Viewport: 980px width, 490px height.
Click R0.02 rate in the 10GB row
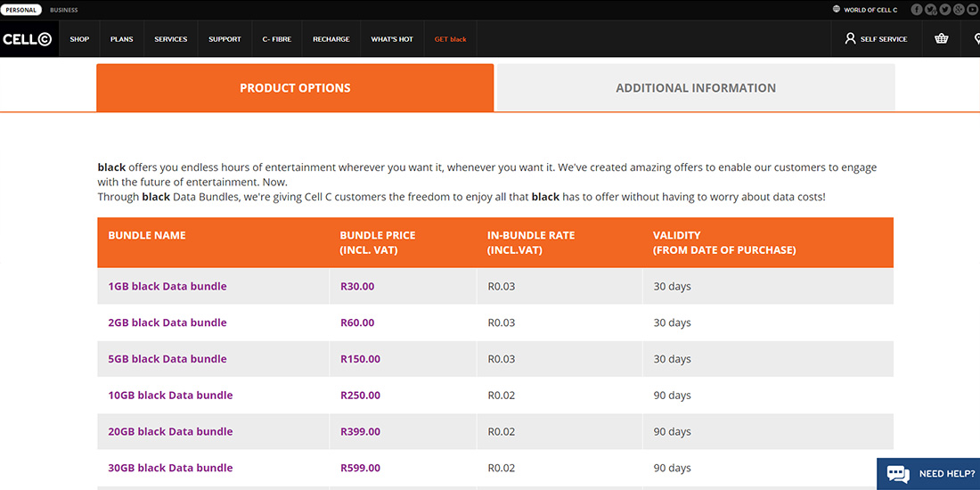pyautogui.click(x=502, y=395)
